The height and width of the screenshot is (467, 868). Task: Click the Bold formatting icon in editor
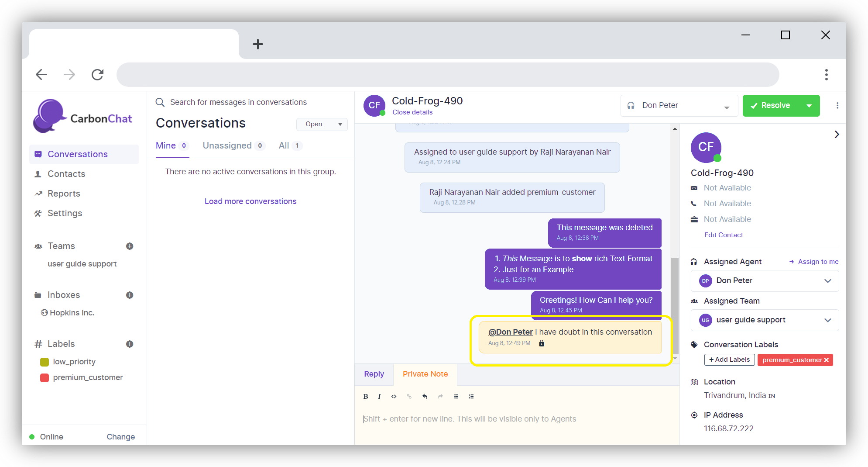tap(366, 397)
